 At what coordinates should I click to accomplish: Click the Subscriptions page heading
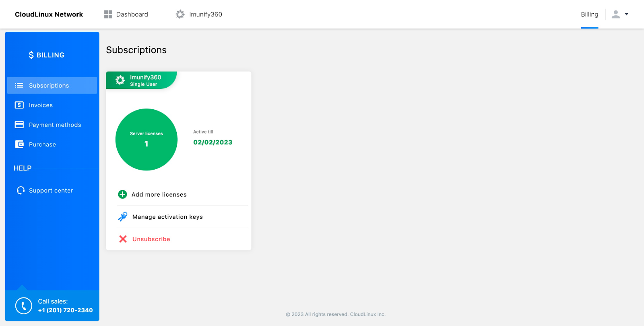click(136, 50)
